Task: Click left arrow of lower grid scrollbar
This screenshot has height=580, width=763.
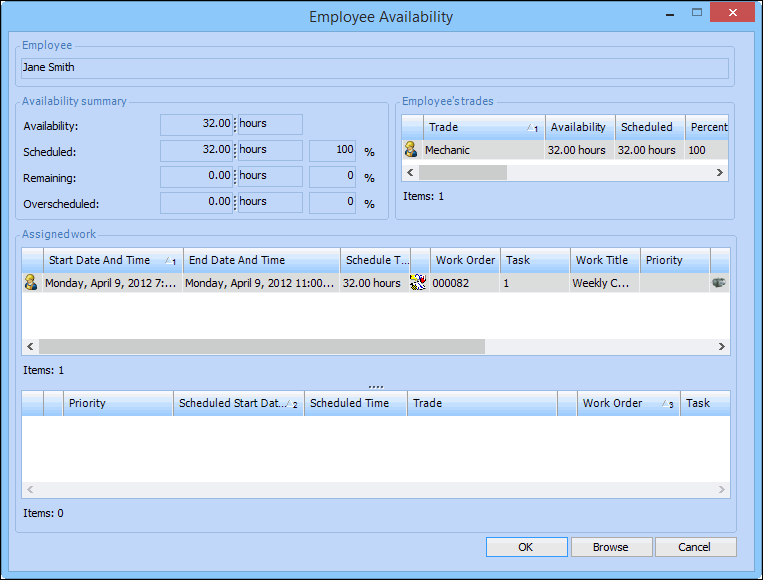Action: pyautogui.click(x=30, y=489)
